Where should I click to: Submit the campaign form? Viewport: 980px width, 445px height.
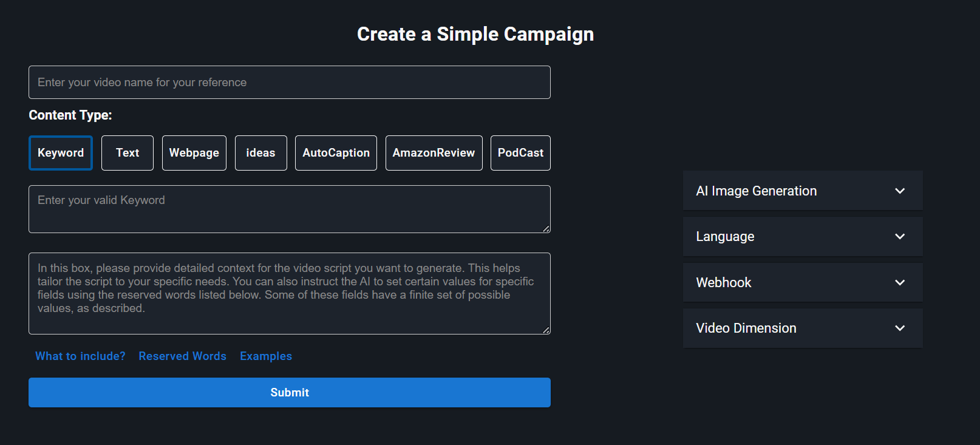click(290, 393)
